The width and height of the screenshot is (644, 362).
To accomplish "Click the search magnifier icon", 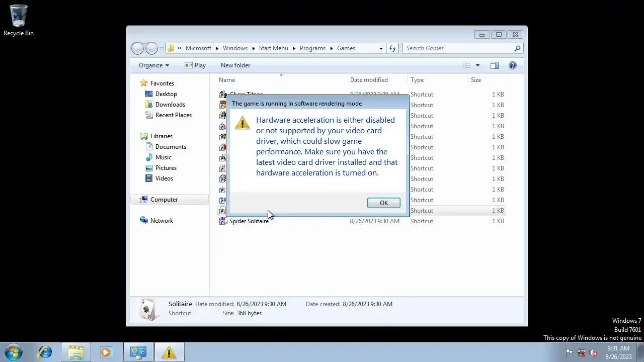I will pos(517,48).
